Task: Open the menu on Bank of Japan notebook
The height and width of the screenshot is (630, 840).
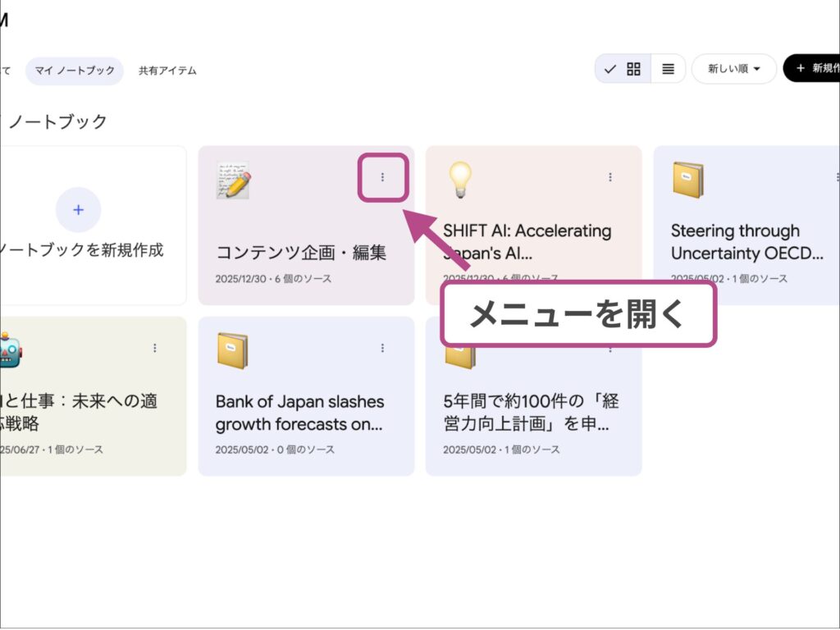Action: pyautogui.click(x=383, y=347)
